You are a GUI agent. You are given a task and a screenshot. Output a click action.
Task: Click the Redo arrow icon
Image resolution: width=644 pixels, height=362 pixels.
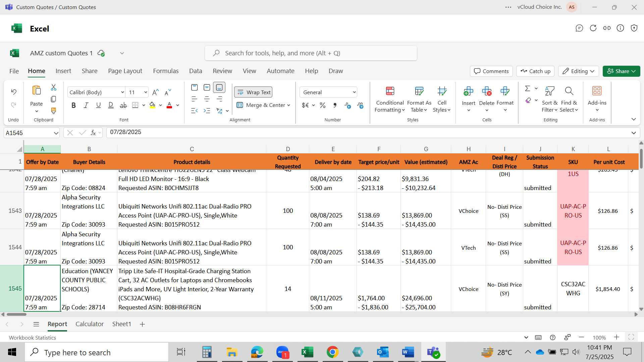point(14,105)
